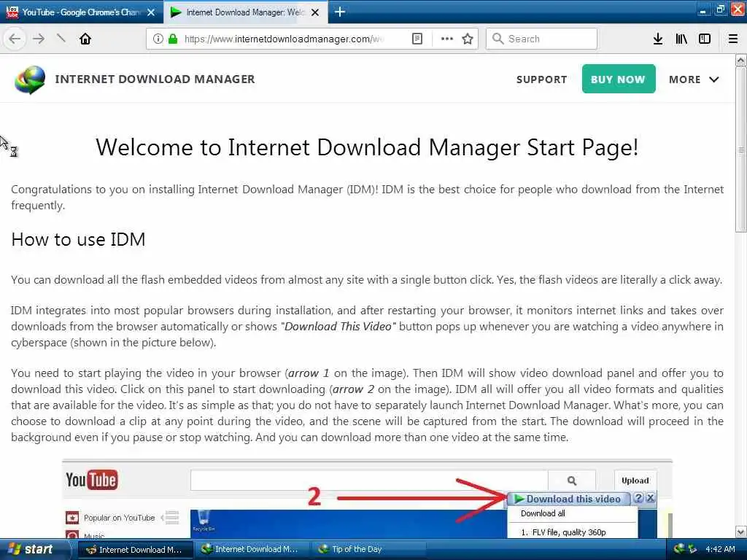Click the vertical scrollbar thumb
The width and height of the screenshot is (747, 560).
740,149
